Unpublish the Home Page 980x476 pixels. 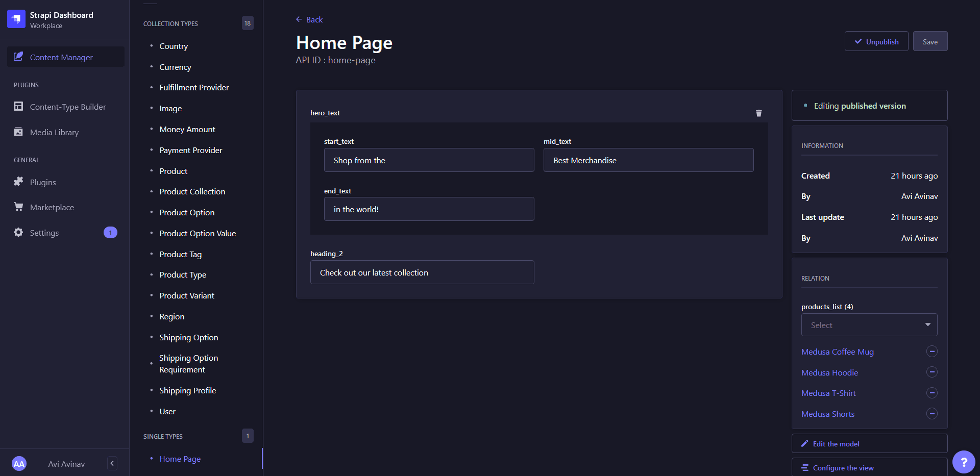tap(876, 41)
